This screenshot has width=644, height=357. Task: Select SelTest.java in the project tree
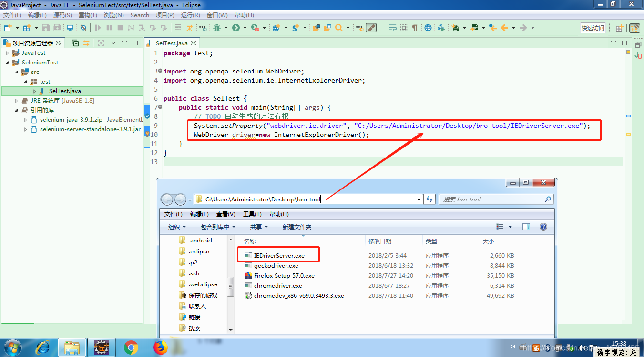pyautogui.click(x=65, y=91)
